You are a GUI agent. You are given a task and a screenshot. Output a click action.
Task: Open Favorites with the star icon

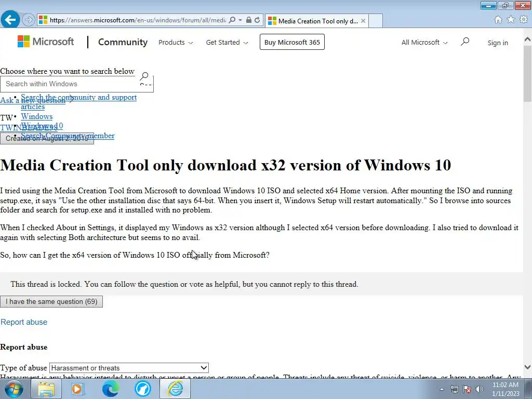click(x=511, y=20)
